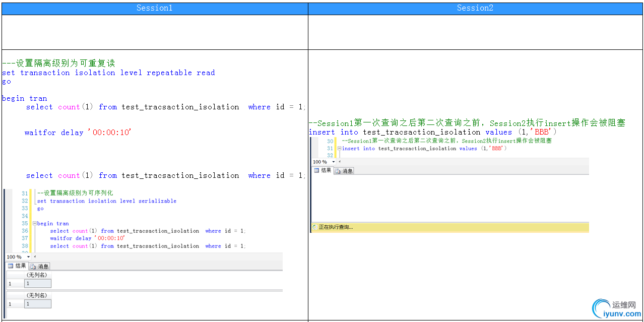644x322 pixels.
Task: Click line number 31 in Session1 editor
Action: [25, 193]
